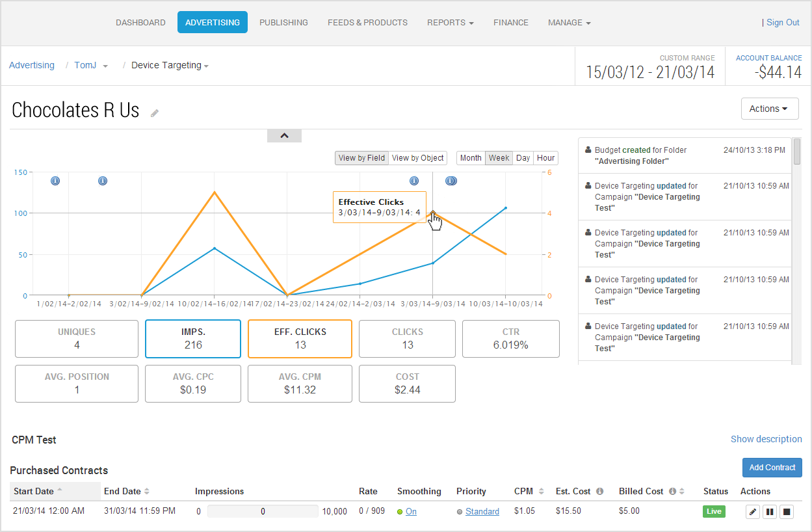Open the Actions dropdown
The image size is (812, 532).
coord(770,109)
